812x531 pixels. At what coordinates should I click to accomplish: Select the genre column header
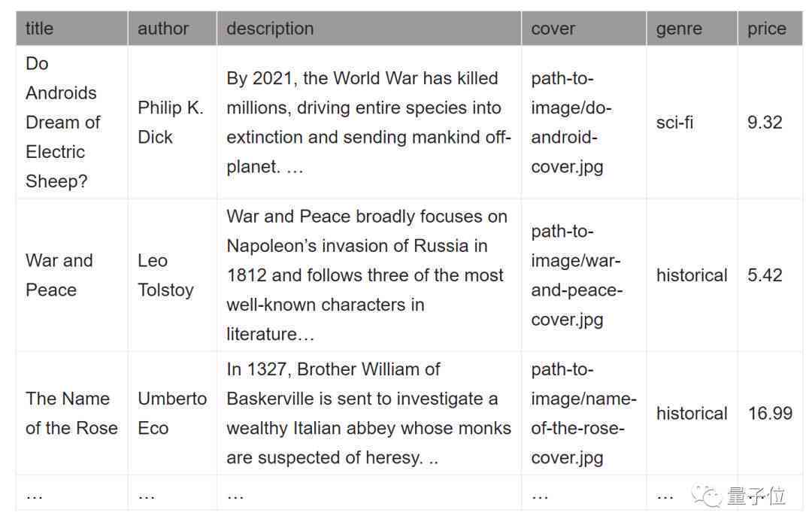click(x=692, y=29)
